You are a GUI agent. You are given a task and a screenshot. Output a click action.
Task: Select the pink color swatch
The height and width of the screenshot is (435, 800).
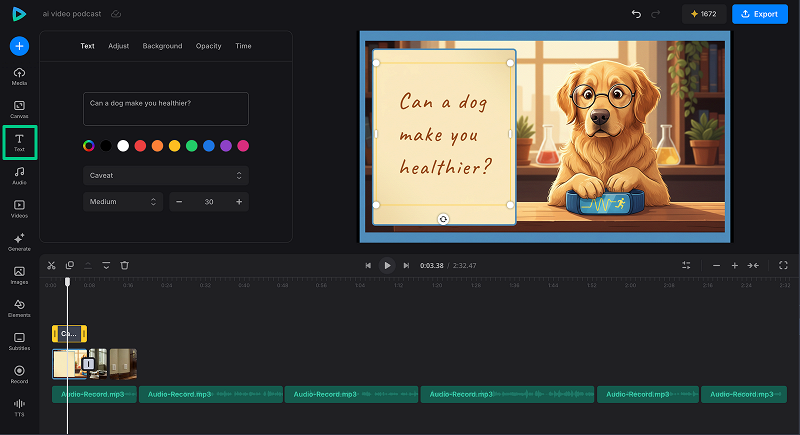tap(243, 146)
